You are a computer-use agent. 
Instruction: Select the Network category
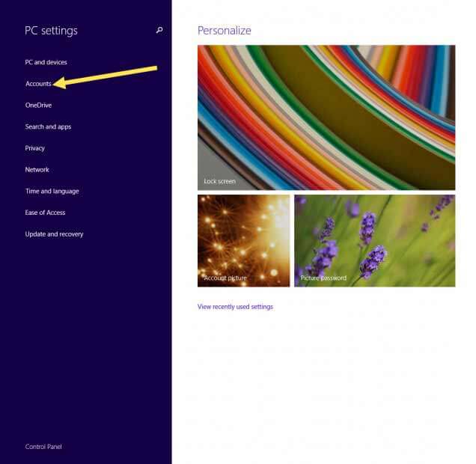[37, 170]
